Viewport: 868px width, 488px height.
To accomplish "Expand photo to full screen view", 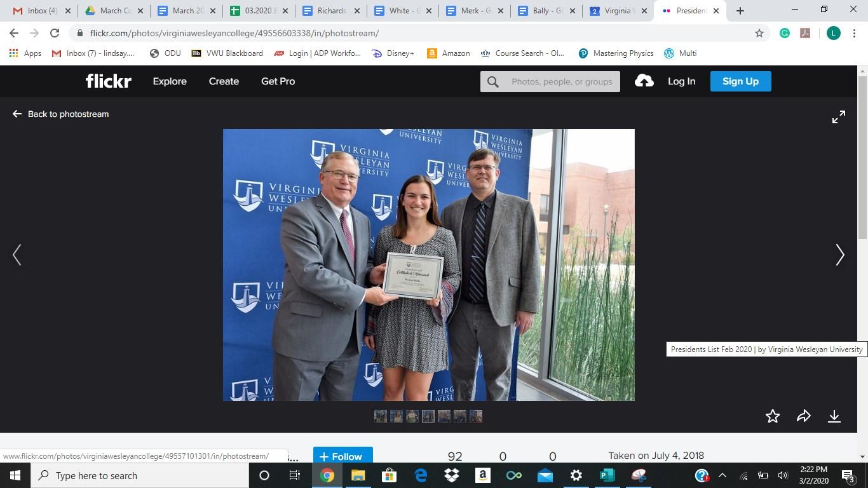I will pos(839,117).
